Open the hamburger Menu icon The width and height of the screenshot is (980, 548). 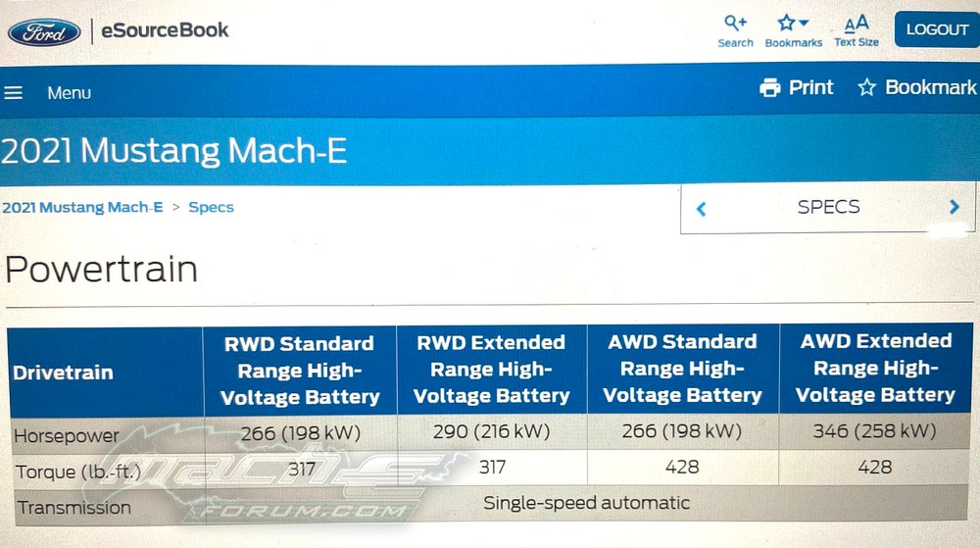13,93
